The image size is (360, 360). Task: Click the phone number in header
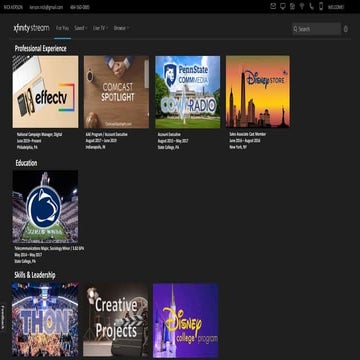pyautogui.click(x=80, y=7)
